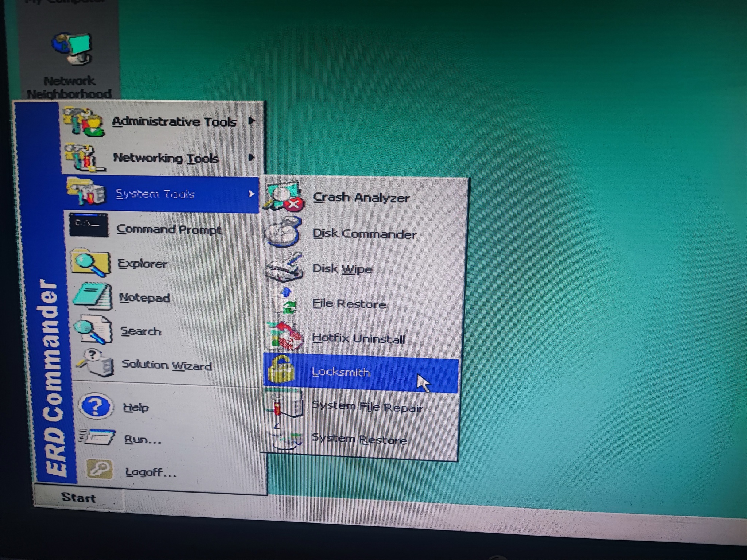
Task: Click the Crash Analyzer icon
Action: 285,197
